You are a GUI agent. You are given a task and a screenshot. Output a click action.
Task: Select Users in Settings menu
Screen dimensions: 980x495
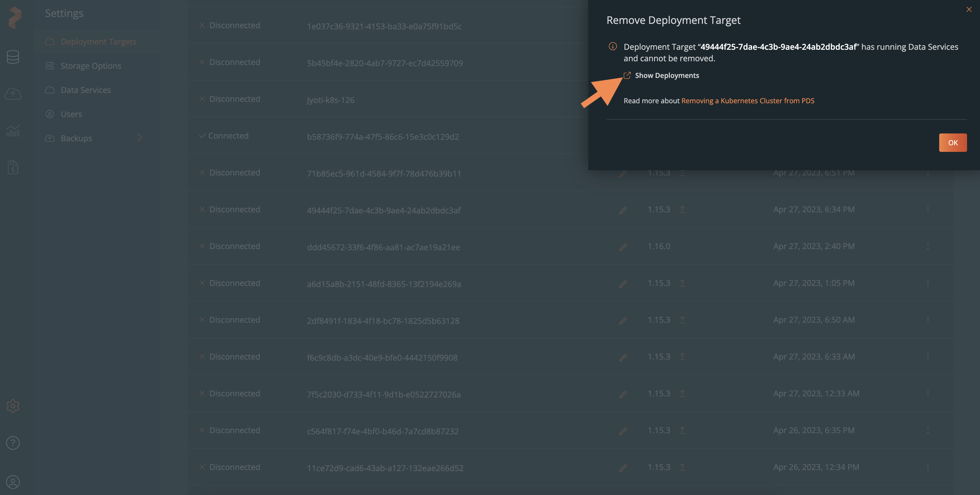click(x=72, y=114)
